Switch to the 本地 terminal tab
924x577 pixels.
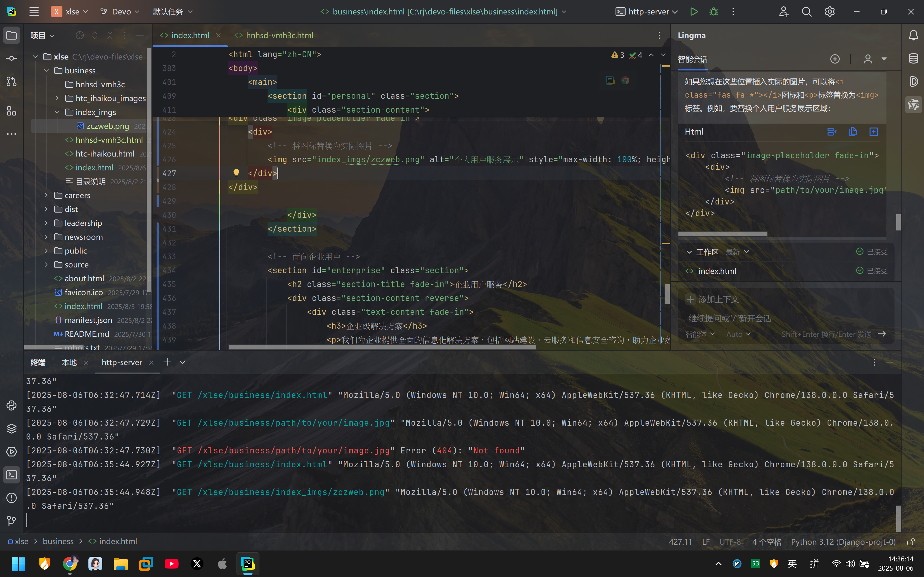coord(69,362)
